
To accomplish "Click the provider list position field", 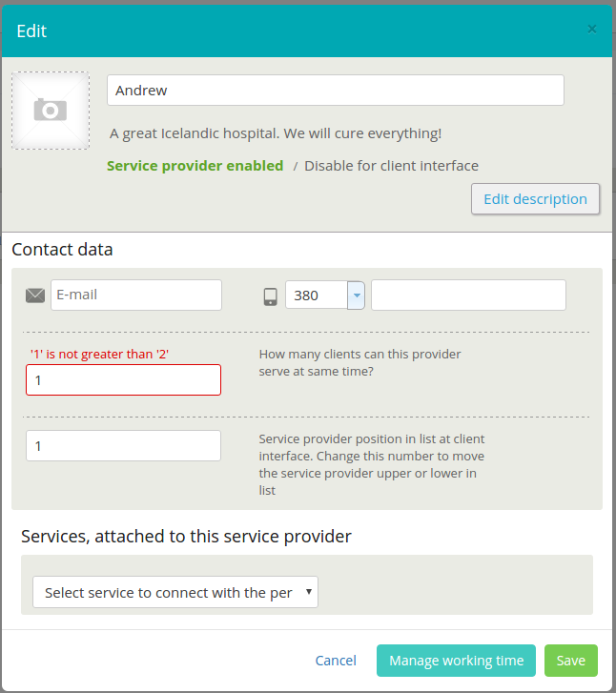I will (123, 446).
